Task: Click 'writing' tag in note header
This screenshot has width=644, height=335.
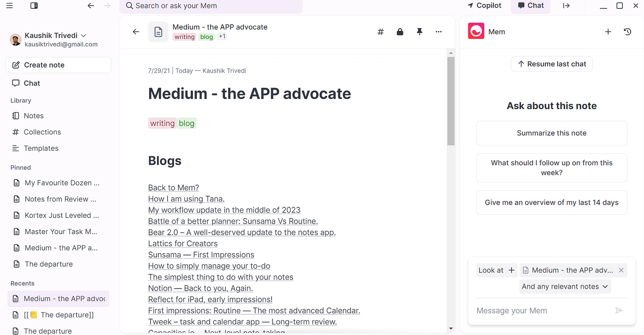Action: (184, 37)
